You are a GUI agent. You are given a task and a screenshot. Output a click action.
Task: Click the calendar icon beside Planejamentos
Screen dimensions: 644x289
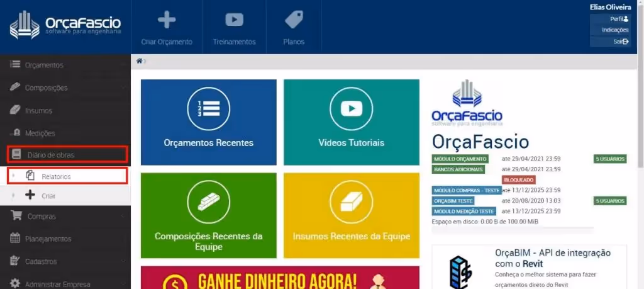pos(15,238)
